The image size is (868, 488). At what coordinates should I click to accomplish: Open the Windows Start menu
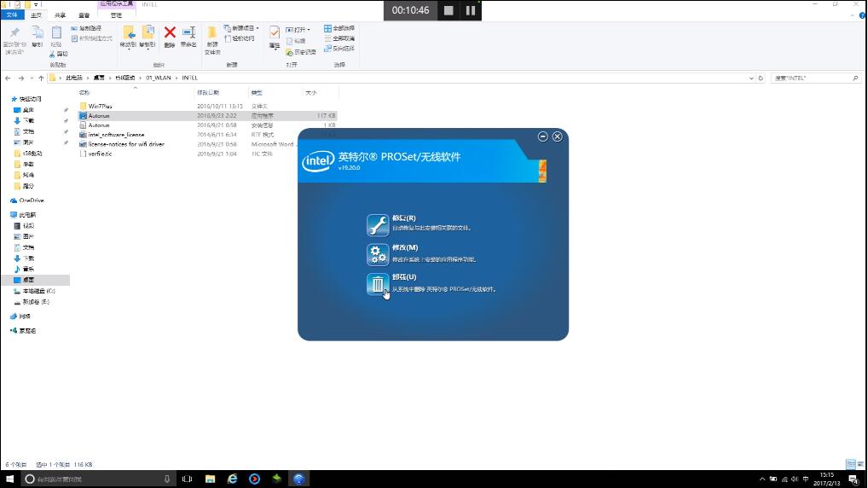point(9,479)
